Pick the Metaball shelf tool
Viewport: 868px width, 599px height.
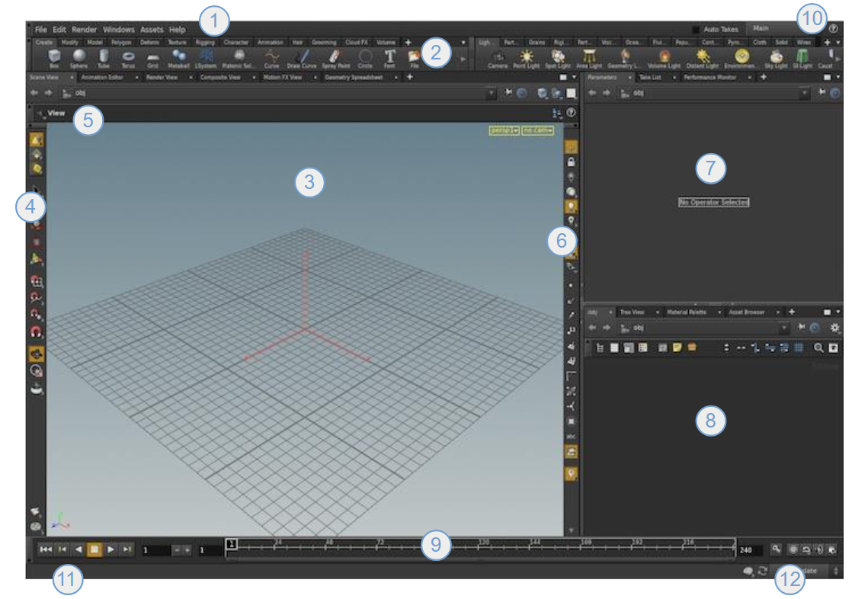[x=178, y=58]
